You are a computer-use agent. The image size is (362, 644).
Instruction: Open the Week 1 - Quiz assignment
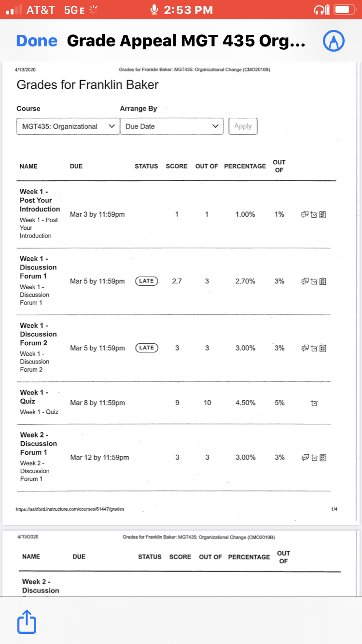[x=34, y=397]
